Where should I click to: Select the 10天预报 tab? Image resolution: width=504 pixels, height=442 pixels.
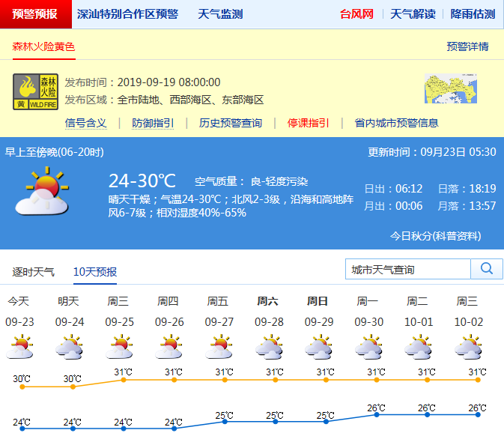95,272
